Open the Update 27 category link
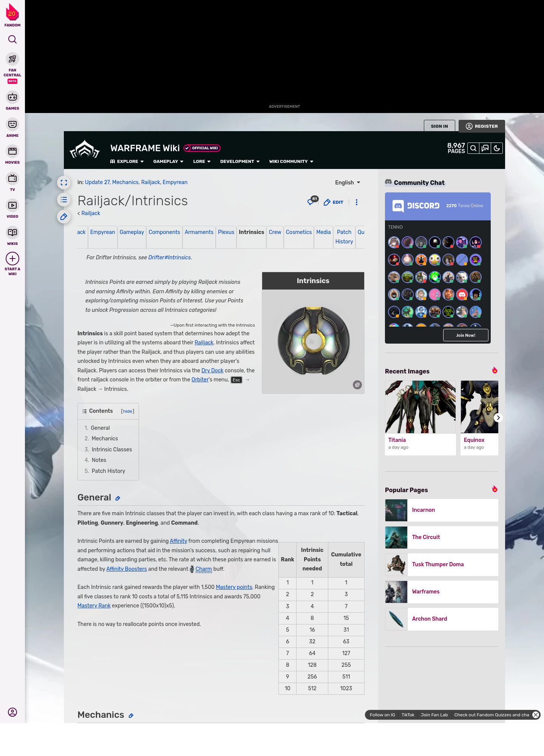 (x=97, y=182)
